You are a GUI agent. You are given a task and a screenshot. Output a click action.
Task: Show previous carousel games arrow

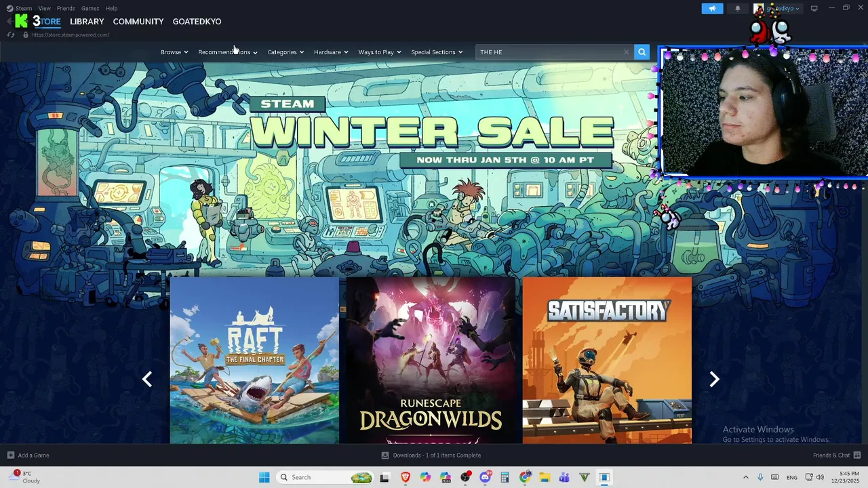click(147, 380)
